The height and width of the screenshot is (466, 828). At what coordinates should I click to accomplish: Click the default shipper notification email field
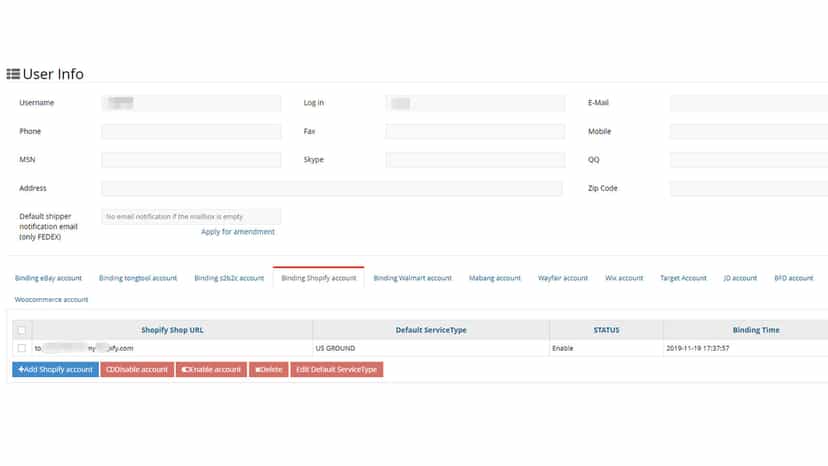click(191, 217)
